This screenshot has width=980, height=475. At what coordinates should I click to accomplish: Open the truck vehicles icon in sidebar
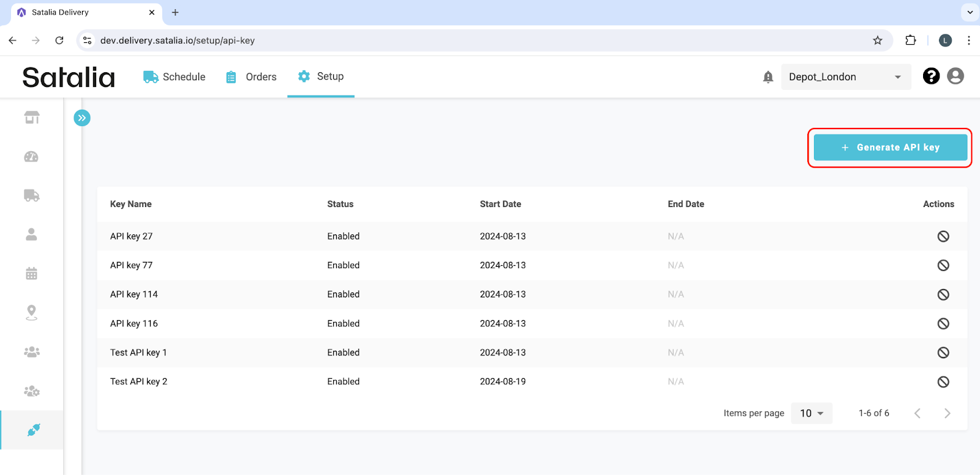[31, 195]
